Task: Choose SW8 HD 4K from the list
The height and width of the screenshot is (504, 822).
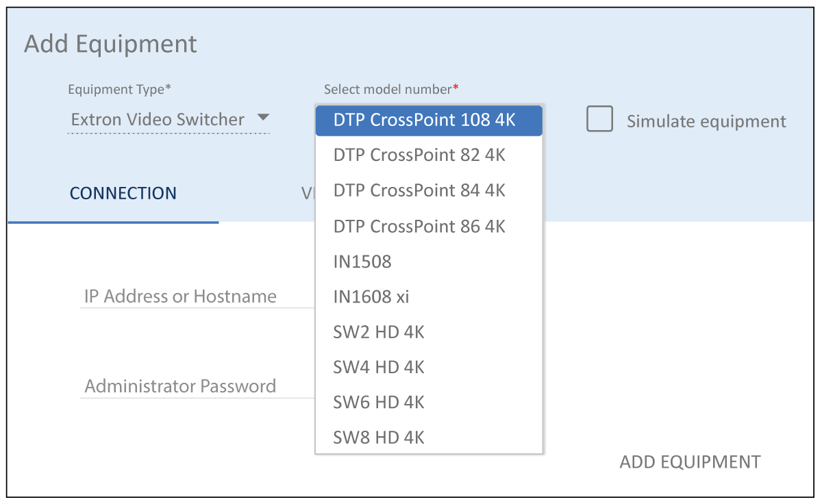Action: 428,438
